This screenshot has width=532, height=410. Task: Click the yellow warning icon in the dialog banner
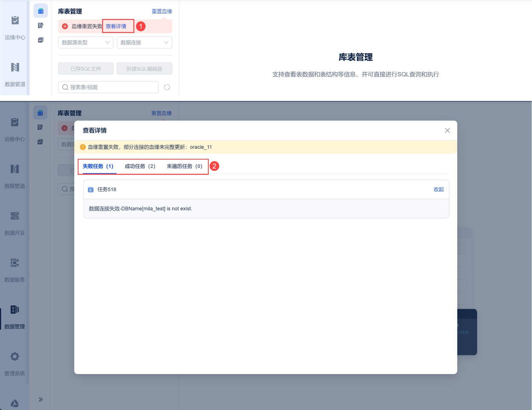83,147
